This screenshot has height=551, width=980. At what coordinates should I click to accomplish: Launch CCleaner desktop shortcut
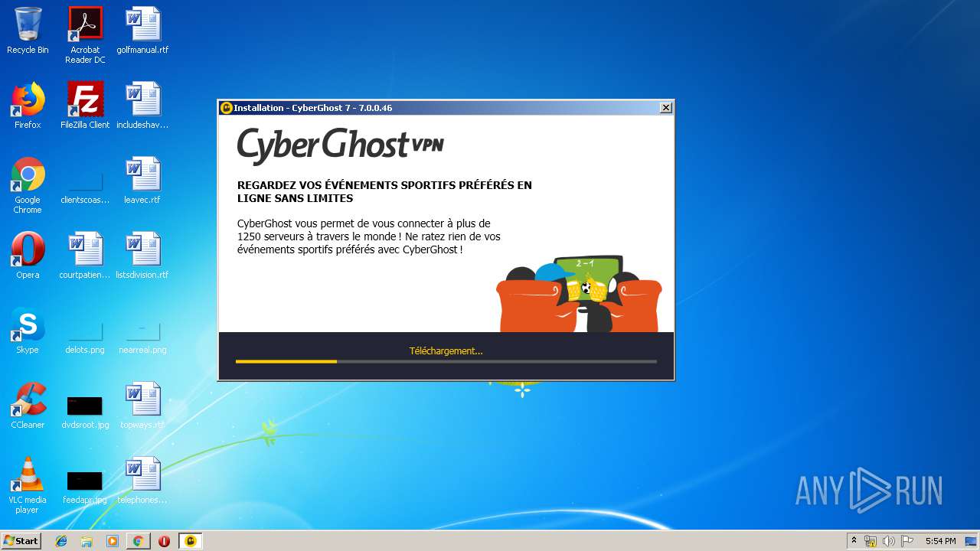[x=28, y=406]
